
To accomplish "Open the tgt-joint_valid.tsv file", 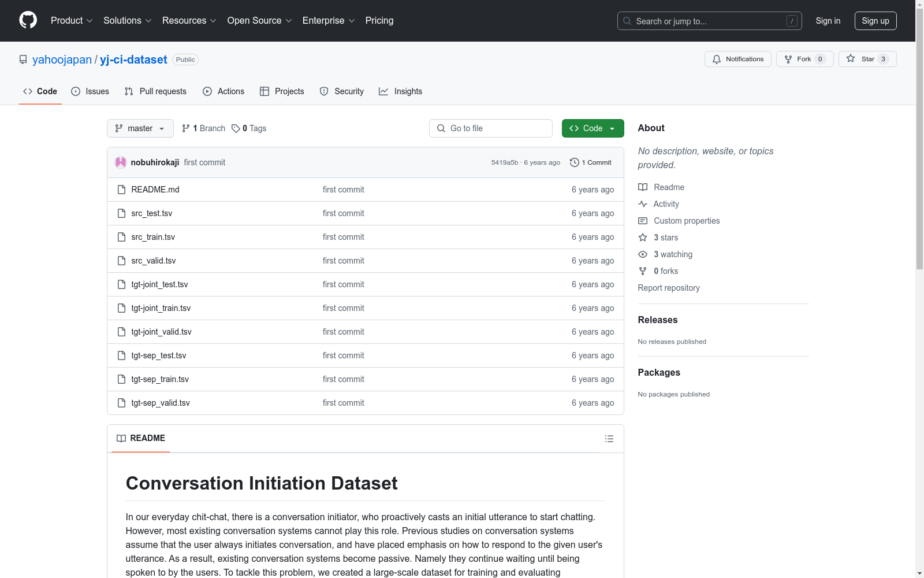I will [161, 332].
